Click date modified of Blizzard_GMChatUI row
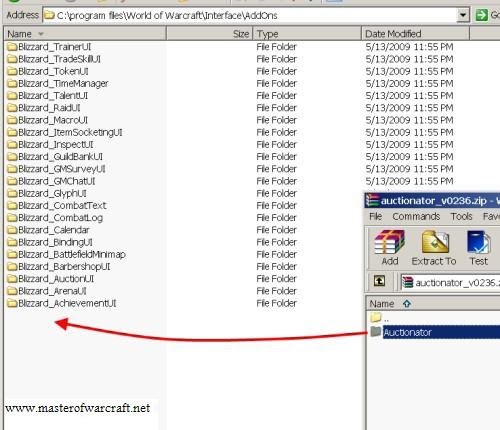Image resolution: width=500 pixels, height=430 pixels. 409,181
